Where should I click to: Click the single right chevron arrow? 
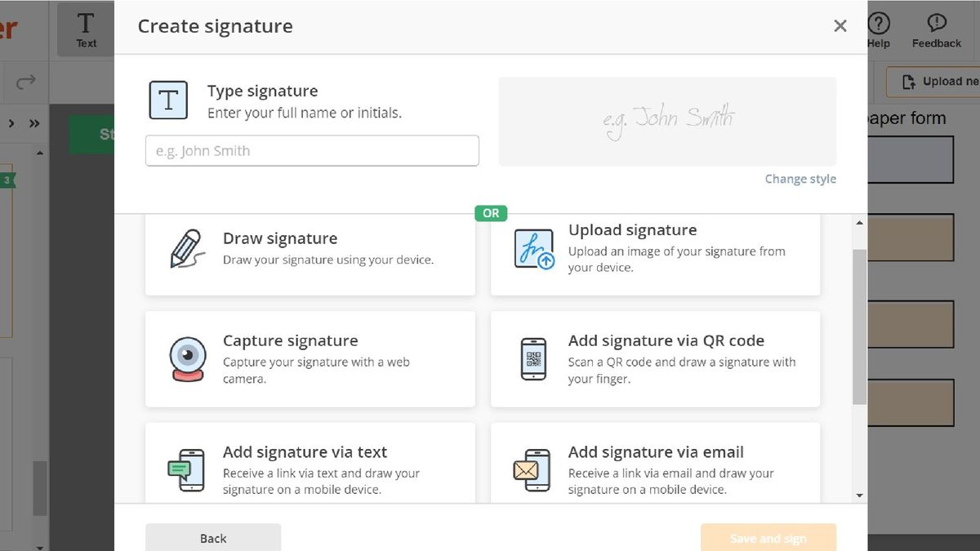[x=11, y=124]
